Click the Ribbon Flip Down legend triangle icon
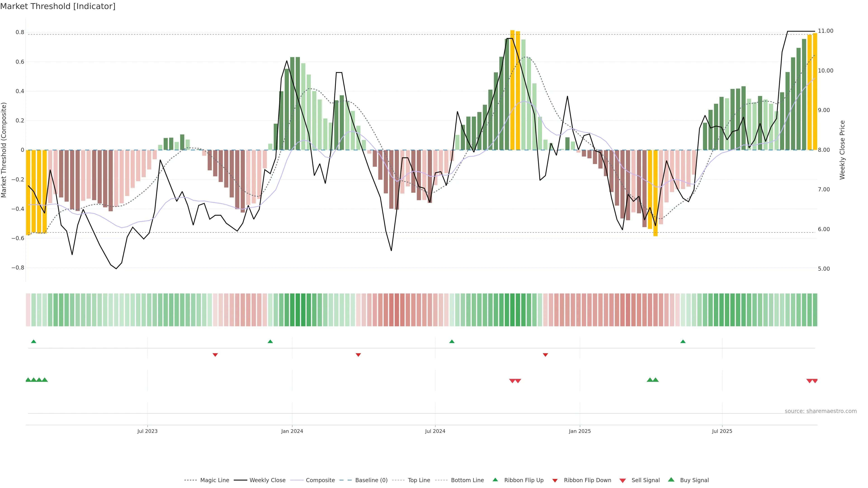The height and width of the screenshot is (488, 868). point(555,480)
